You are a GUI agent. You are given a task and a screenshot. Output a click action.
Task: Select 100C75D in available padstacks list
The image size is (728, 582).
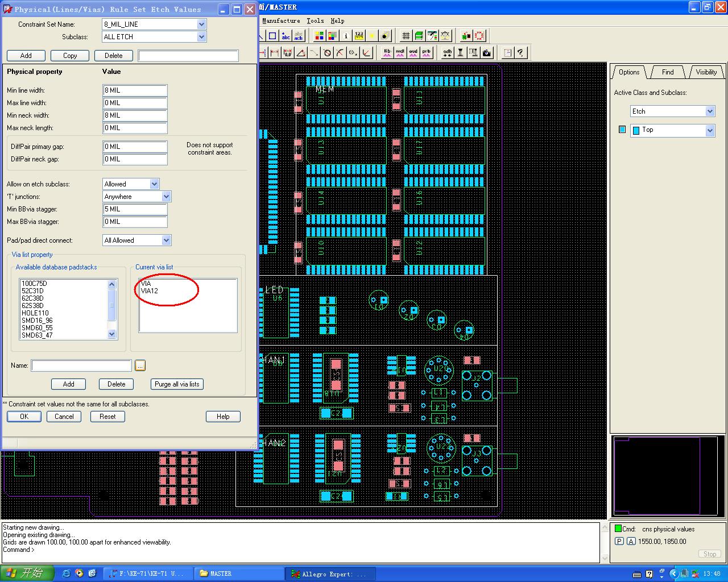point(34,284)
